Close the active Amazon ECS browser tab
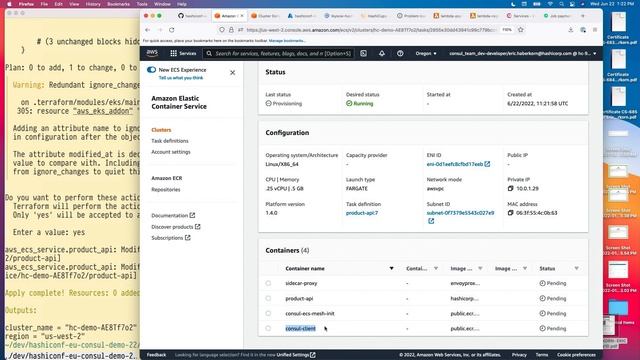The image size is (640, 360). pos(242,16)
